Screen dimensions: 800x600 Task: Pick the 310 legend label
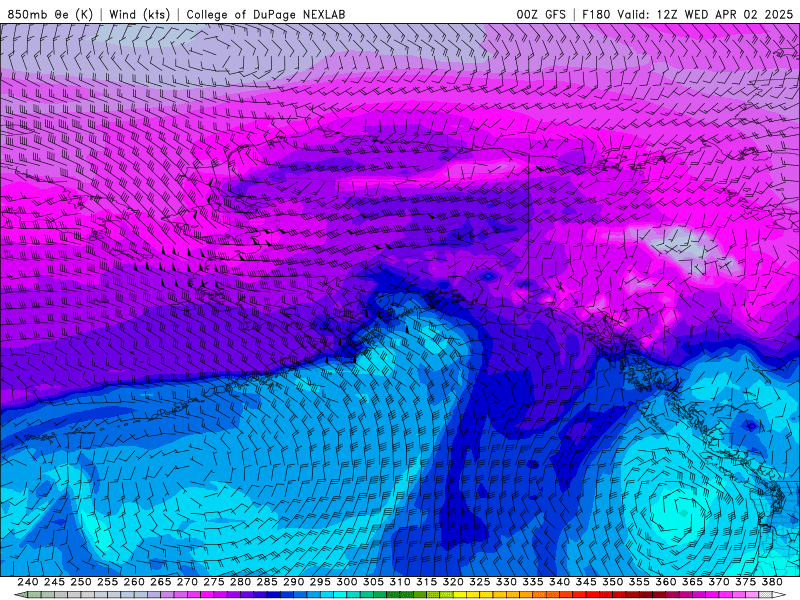pyautogui.click(x=400, y=582)
